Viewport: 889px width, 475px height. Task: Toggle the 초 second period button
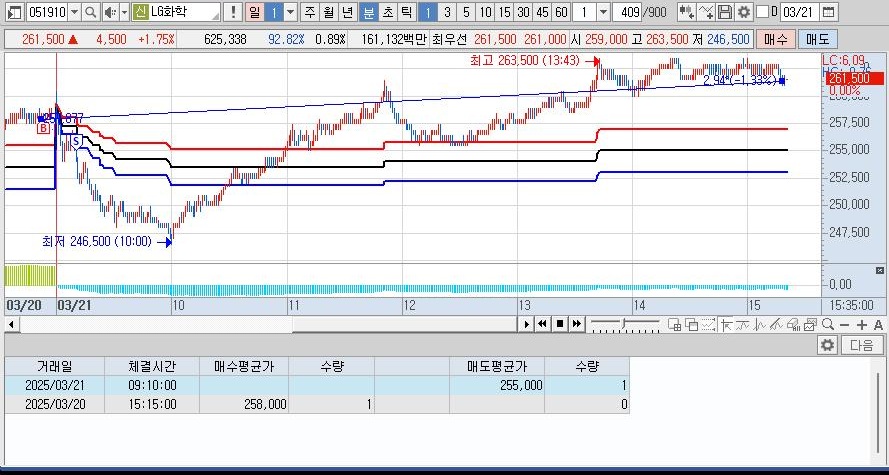coord(387,12)
